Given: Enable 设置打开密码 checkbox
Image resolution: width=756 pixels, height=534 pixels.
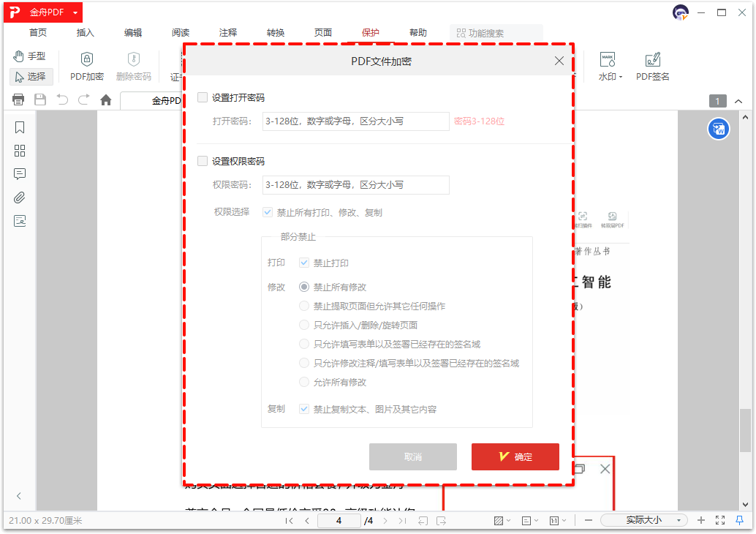Looking at the screenshot, I should pyautogui.click(x=203, y=97).
